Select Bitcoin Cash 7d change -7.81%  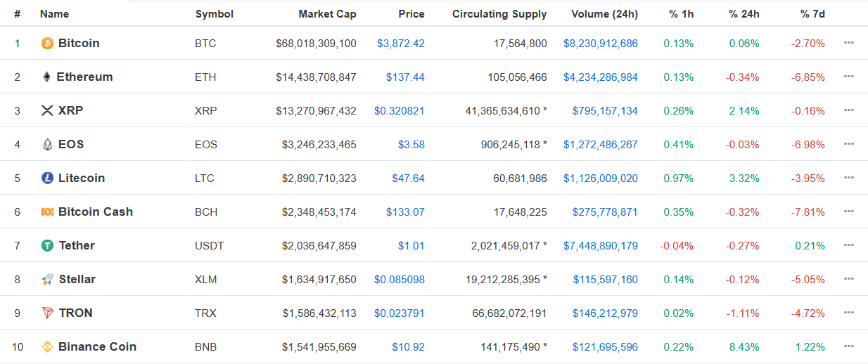[x=808, y=212]
